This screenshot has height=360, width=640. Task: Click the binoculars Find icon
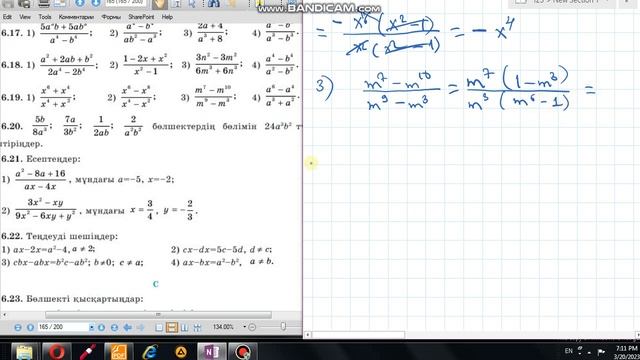tap(213, 4)
